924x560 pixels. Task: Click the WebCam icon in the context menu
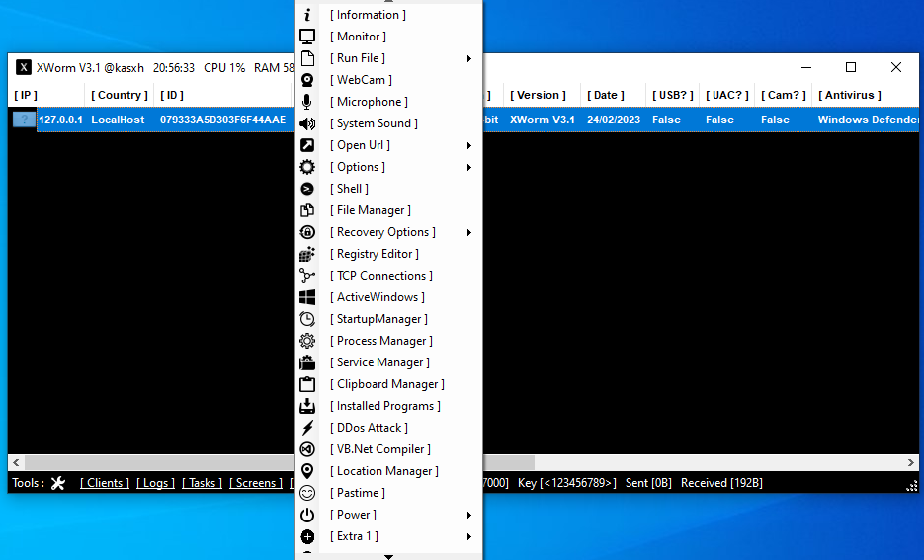click(307, 80)
